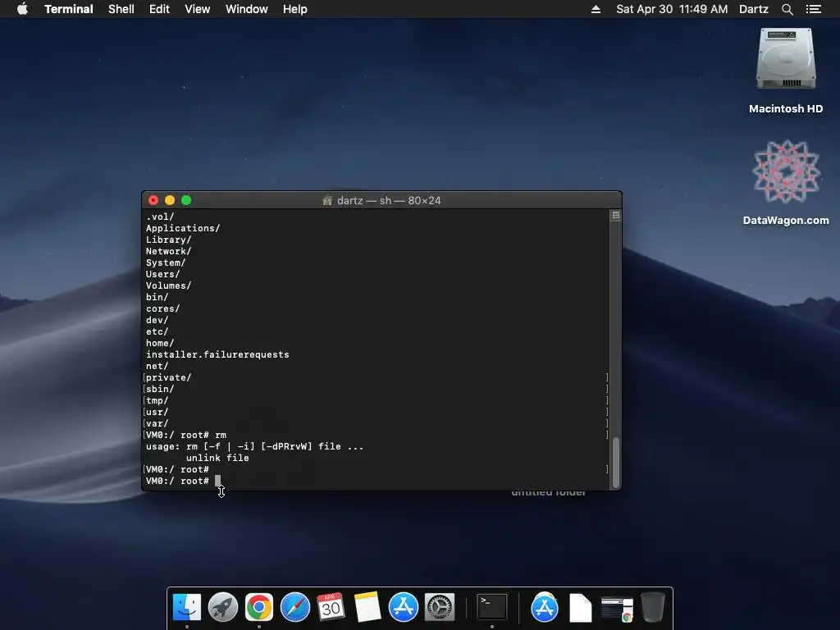The width and height of the screenshot is (840, 630).
Task: Click the 'VM0:/ root# rm' command line
Action: (186, 435)
